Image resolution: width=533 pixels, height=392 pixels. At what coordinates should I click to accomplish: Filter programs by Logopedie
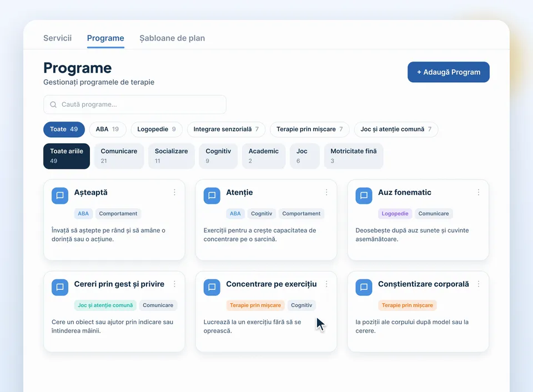[157, 129]
